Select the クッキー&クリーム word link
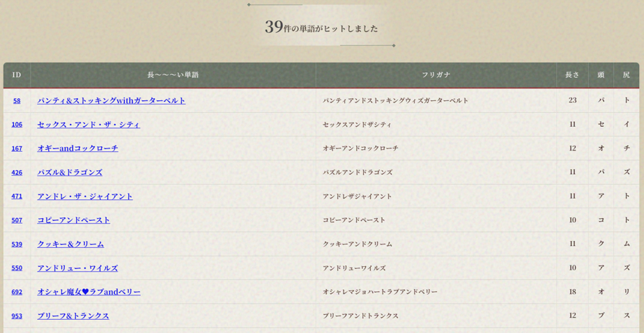This screenshot has width=644, height=333. pyautogui.click(x=70, y=244)
